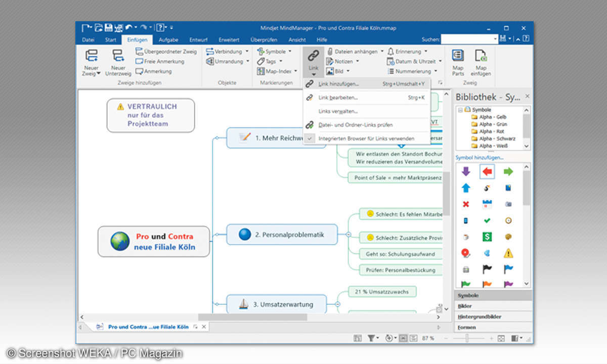Screen dimensions: 607x364
Task: Click the Anmerkung callout button
Action: pos(154,71)
